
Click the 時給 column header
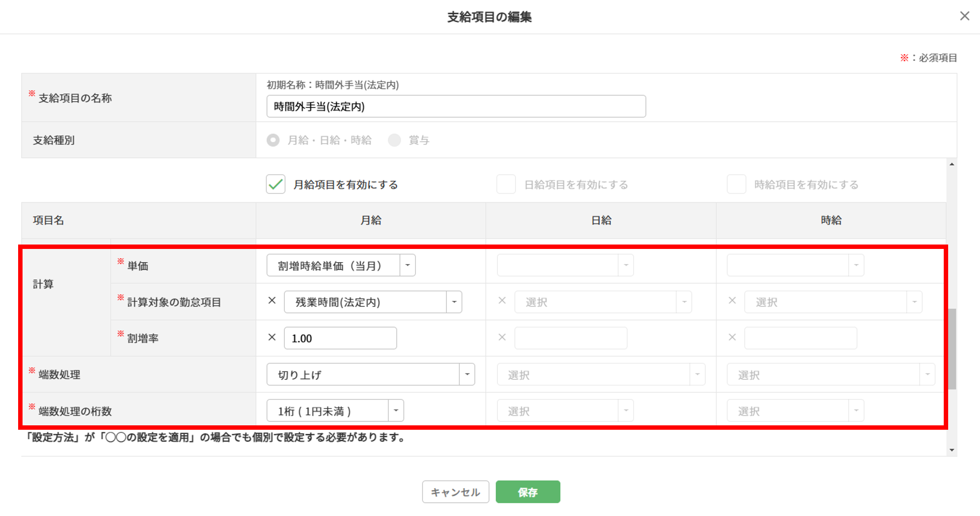832,221
